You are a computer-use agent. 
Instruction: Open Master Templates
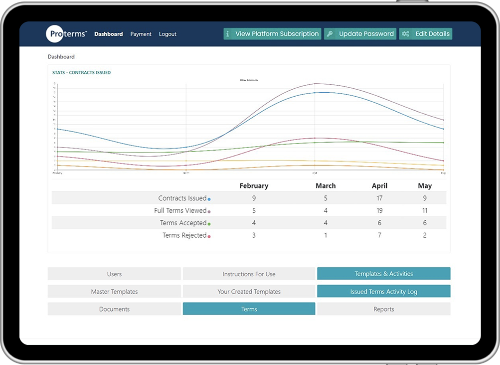tap(114, 291)
